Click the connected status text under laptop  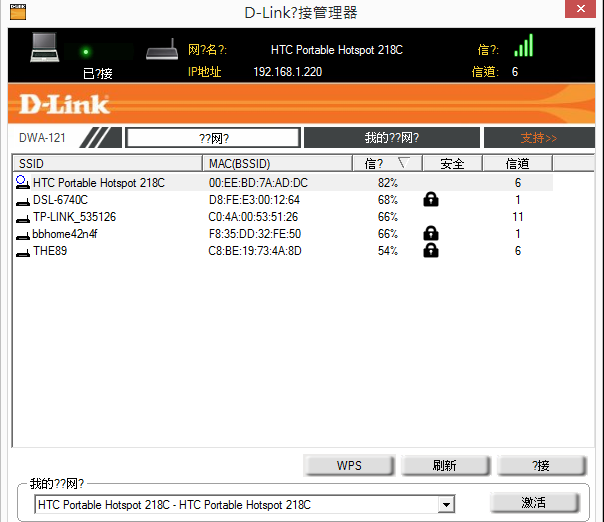98,73
